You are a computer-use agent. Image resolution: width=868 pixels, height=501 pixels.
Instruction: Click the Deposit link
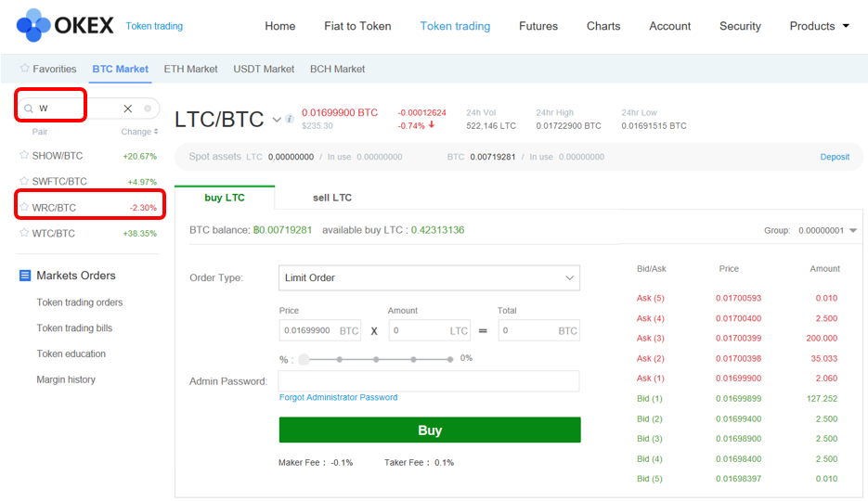(x=835, y=157)
